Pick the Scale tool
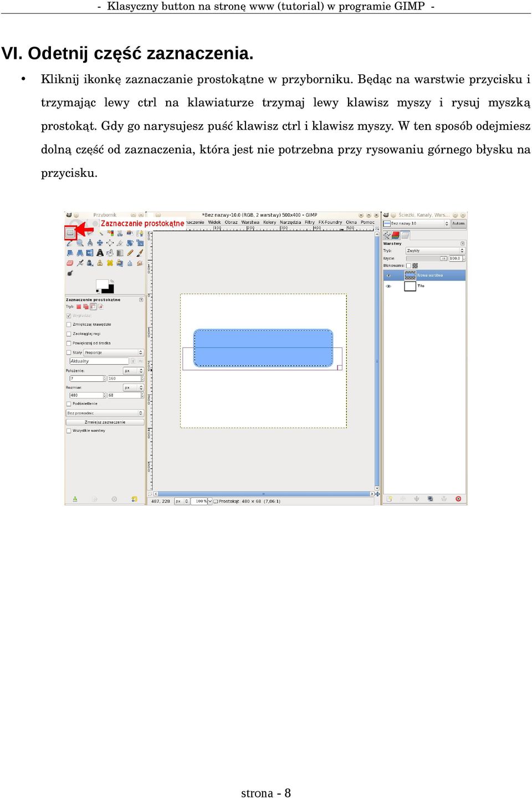532x798 pixels. coord(140,243)
